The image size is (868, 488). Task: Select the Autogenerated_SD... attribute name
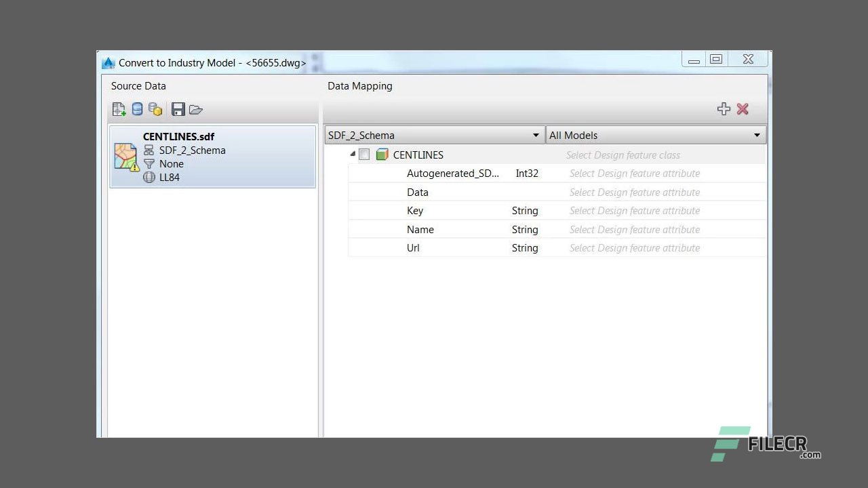pyautogui.click(x=453, y=174)
